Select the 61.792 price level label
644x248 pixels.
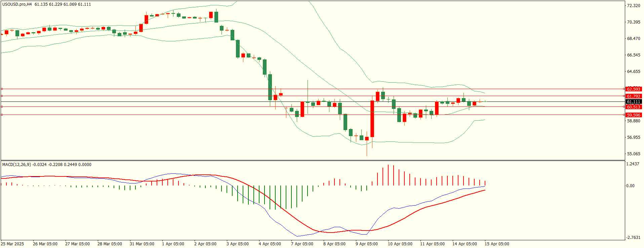point(634,96)
